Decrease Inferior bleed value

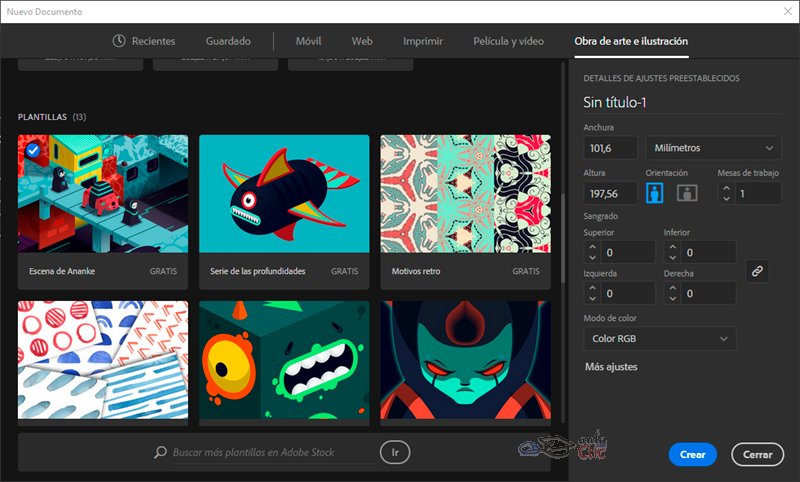point(672,258)
